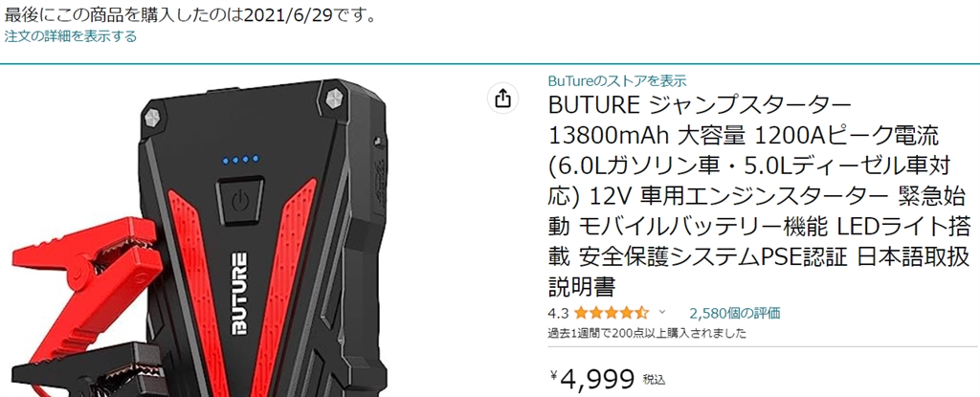Click the black jumper clamp in image

point(81,365)
